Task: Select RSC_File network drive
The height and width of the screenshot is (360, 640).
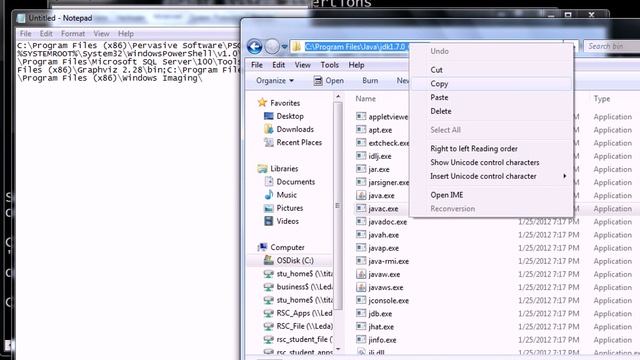Action: coord(304,326)
